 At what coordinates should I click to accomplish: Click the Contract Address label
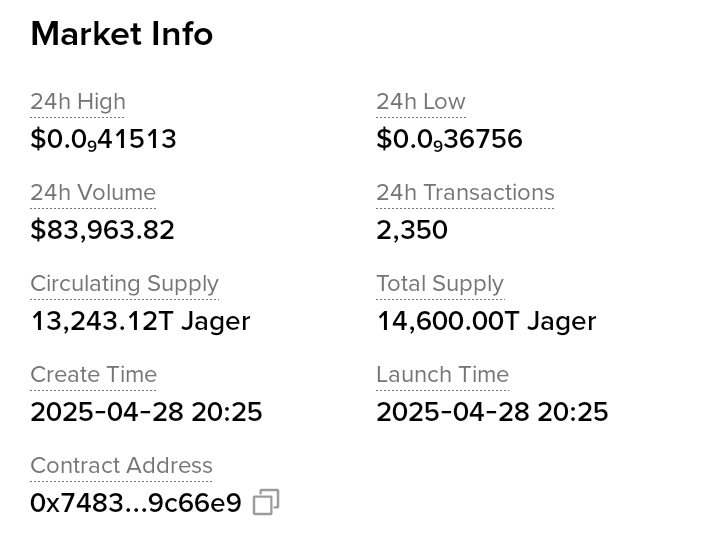pyautogui.click(x=121, y=466)
